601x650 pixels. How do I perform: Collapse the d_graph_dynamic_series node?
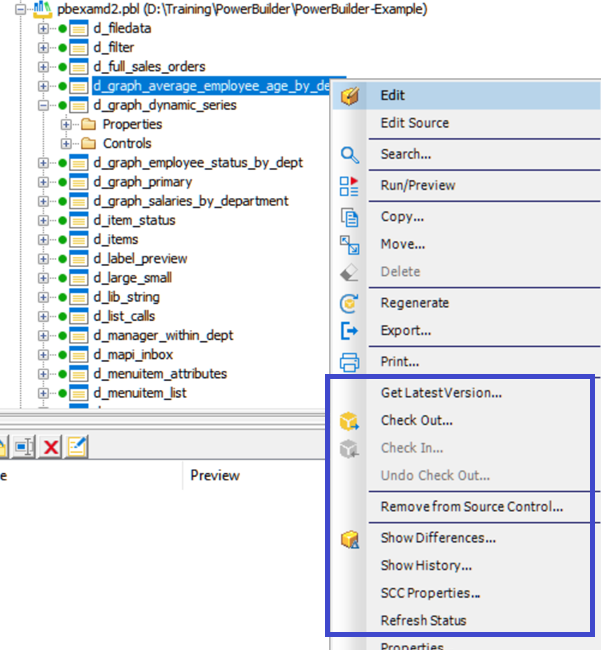click(x=43, y=105)
